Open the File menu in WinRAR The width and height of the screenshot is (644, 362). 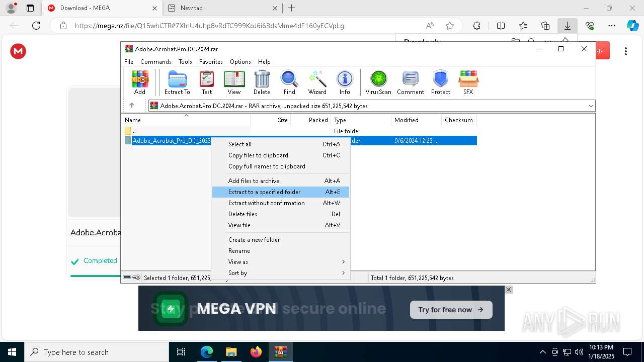click(129, 62)
